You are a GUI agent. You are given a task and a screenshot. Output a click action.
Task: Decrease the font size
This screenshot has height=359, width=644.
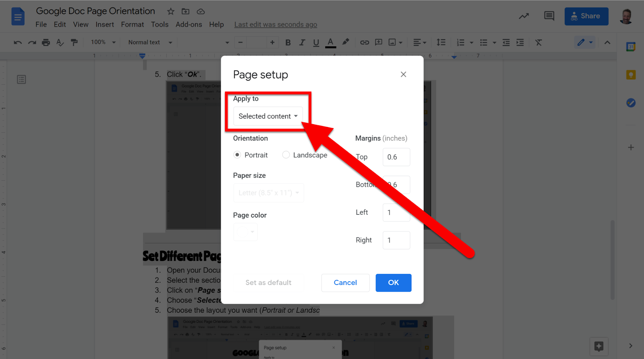[240, 42]
